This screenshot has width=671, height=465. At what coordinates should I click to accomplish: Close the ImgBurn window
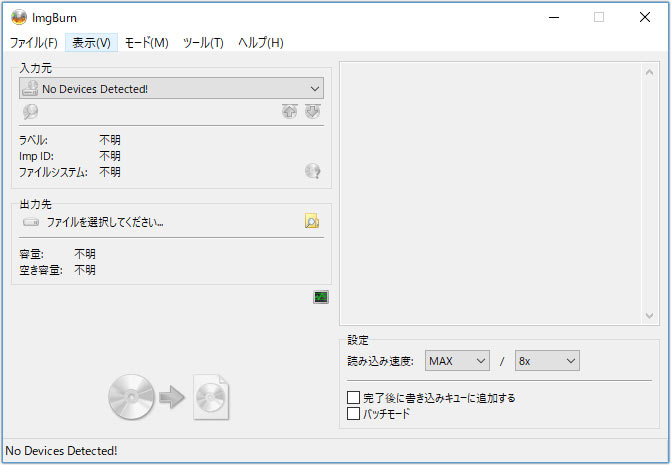click(645, 18)
